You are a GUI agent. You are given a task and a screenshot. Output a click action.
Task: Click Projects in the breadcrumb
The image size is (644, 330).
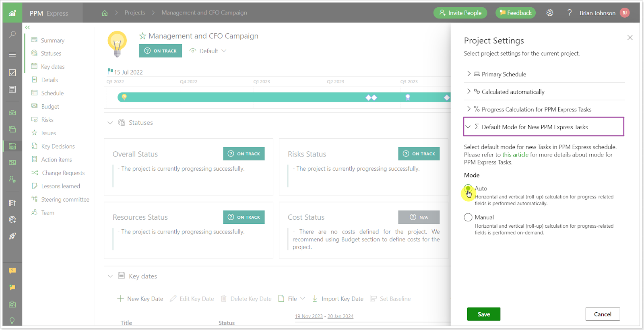pyautogui.click(x=135, y=13)
